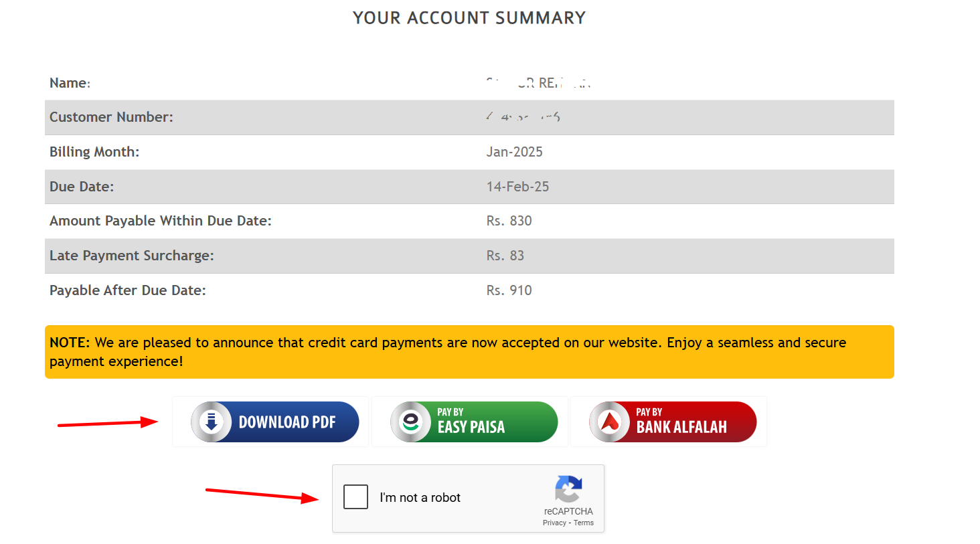Open the reCAPTCHA Privacy link
Screen dimensions: 980x544
(554, 523)
